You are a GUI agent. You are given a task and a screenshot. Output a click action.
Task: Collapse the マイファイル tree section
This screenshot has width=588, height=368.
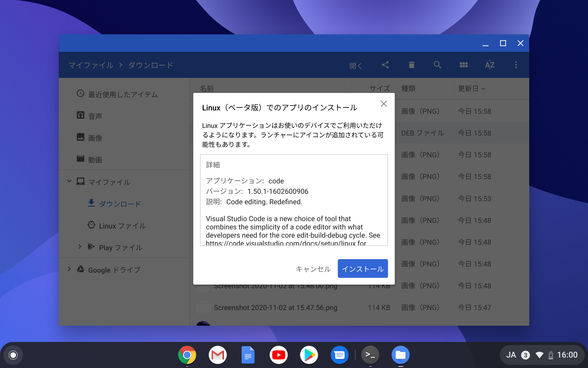(x=69, y=181)
